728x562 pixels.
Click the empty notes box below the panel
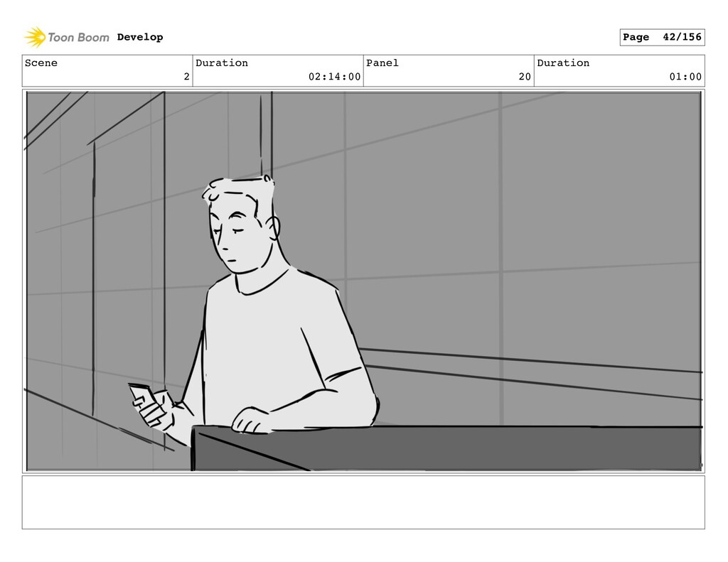[363, 502]
